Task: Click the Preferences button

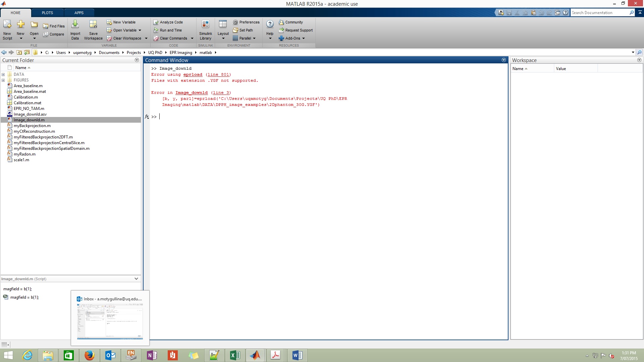Action: pos(247,22)
